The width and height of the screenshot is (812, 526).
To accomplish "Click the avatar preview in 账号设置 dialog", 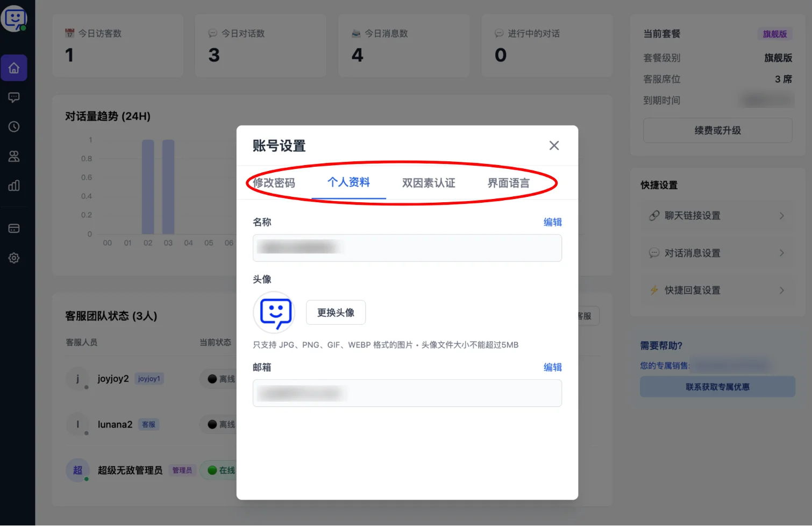I will point(274,312).
